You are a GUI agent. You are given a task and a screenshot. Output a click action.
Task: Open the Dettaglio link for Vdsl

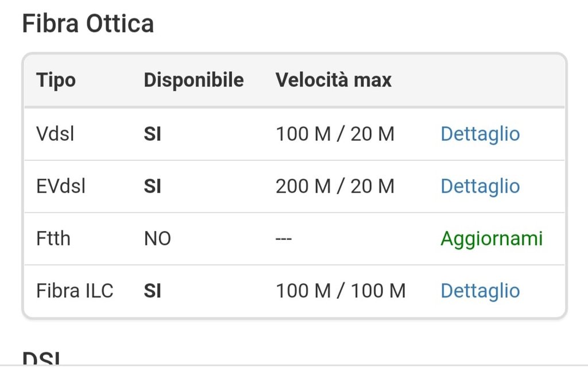480,134
